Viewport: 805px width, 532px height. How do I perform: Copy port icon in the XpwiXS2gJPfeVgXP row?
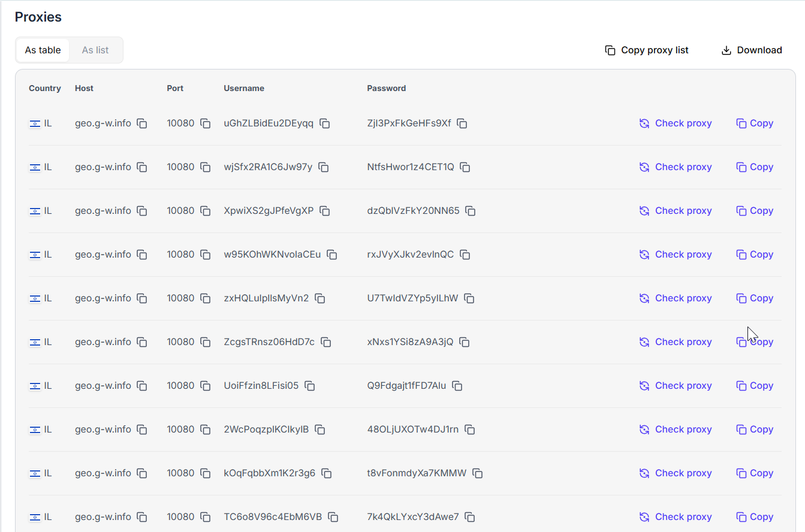click(206, 211)
